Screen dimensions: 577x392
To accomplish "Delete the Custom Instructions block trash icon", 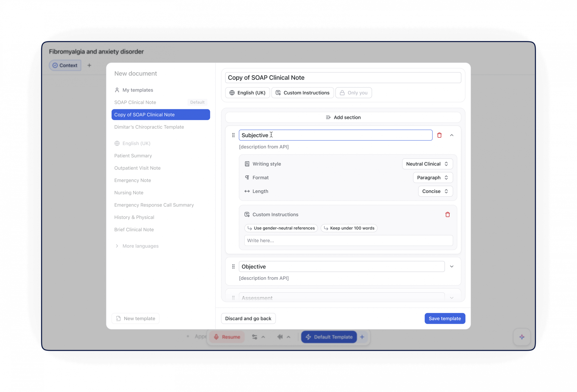I will point(447,214).
